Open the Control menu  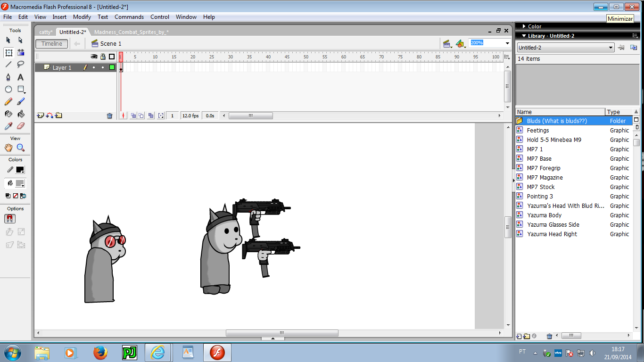160,17
